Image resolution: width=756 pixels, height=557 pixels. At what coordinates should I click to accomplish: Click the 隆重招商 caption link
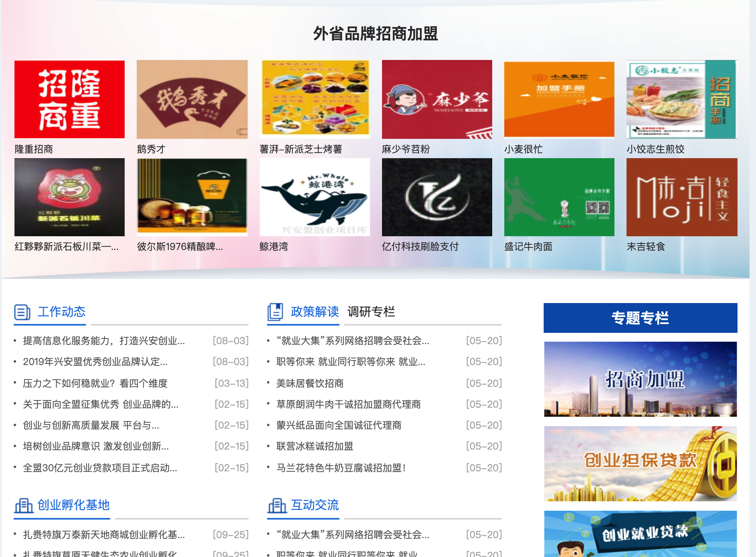(x=34, y=149)
